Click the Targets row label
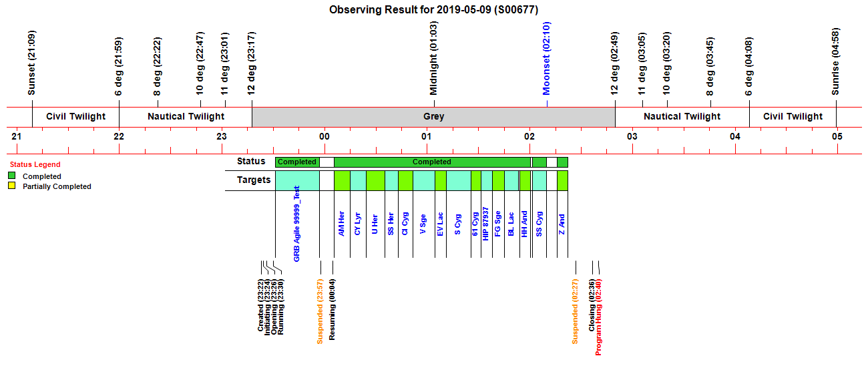Image resolution: width=868 pixels, height=372 pixels. pos(254,180)
